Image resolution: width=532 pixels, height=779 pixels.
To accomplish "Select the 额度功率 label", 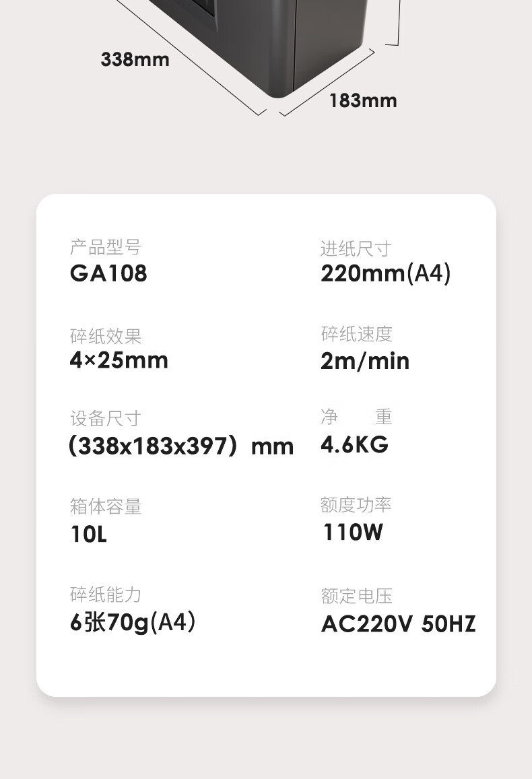I will click(356, 505).
